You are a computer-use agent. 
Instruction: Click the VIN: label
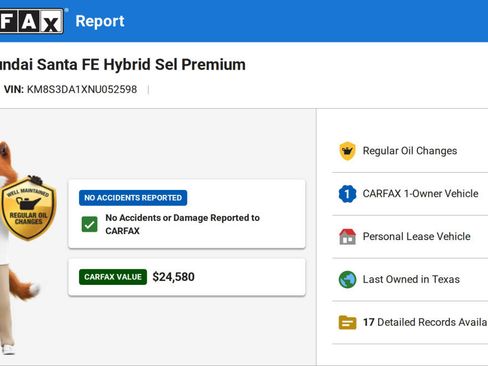(x=14, y=89)
